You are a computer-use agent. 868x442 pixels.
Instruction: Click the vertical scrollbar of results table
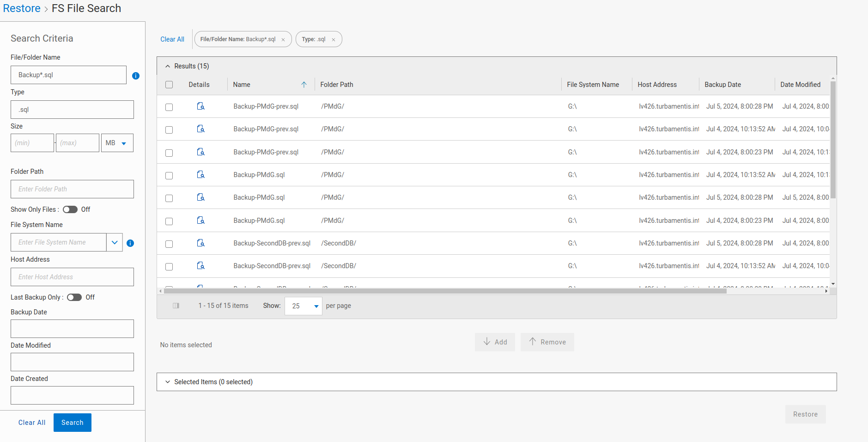click(833, 140)
